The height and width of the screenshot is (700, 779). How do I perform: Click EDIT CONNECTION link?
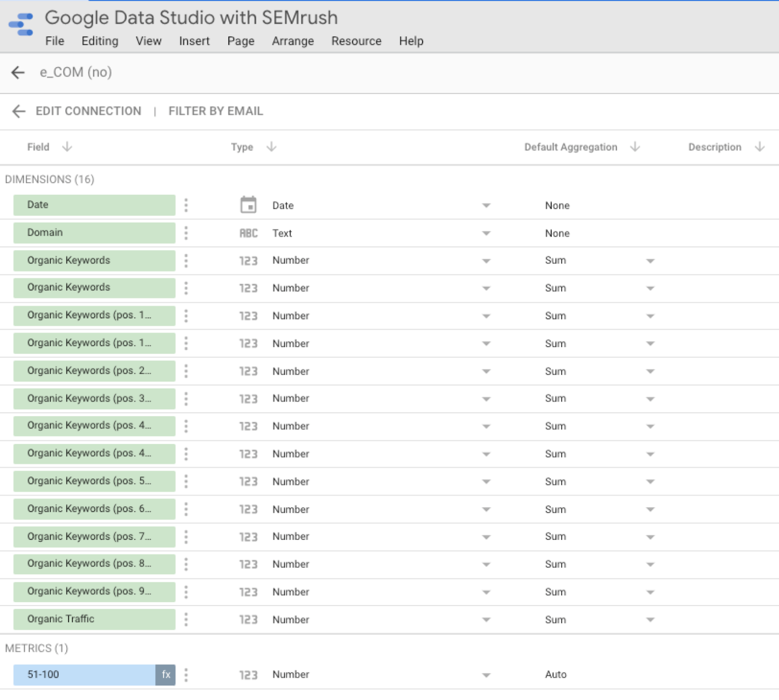(89, 111)
